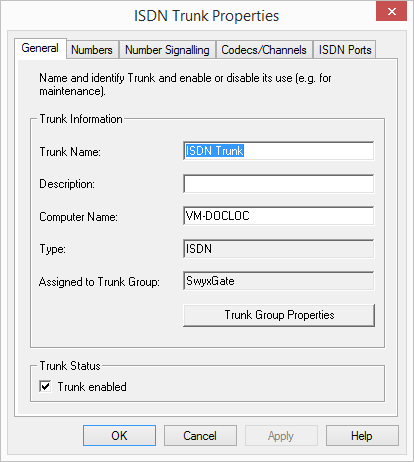Close the dialog with the red X
The image size is (414, 462).
[391, 11]
